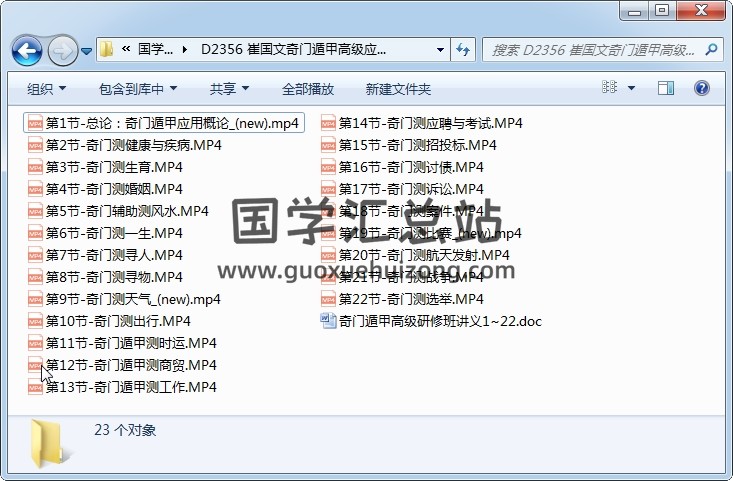The width and height of the screenshot is (733, 481).
Task: Click the refresh button beside address bar
Action: pos(464,49)
